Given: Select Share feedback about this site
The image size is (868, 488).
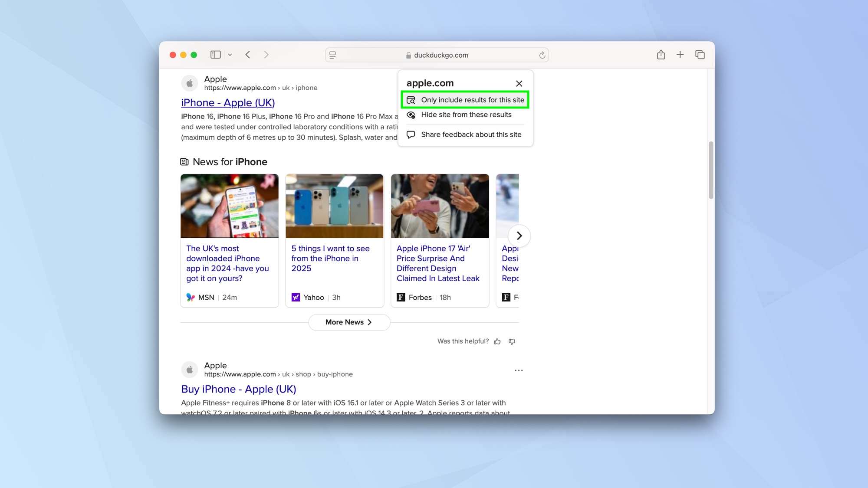Looking at the screenshot, I should [x=471, y=134].
